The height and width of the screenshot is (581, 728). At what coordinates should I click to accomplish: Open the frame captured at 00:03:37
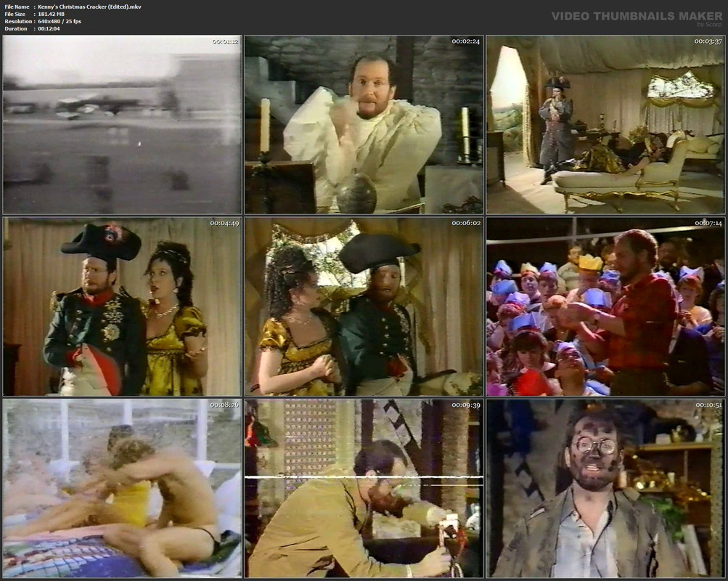coord(606,124)
